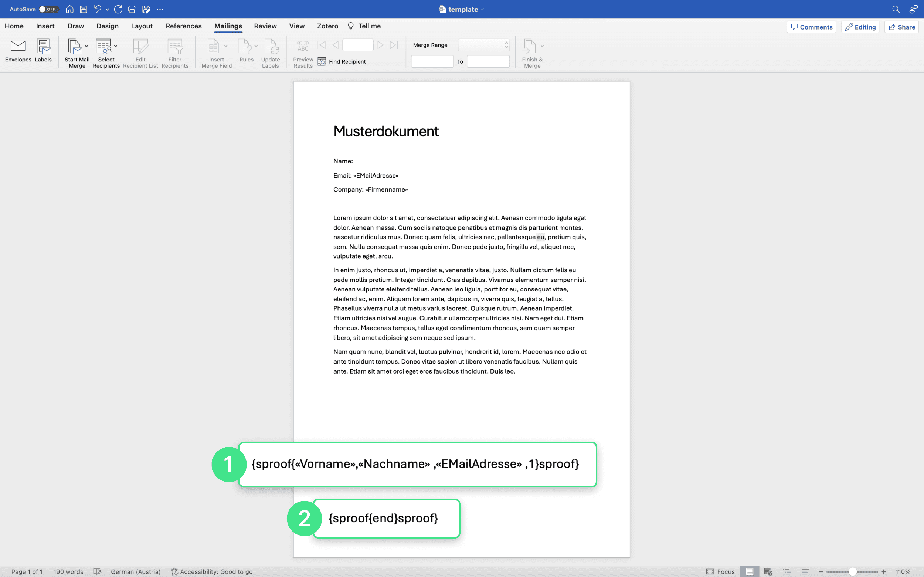Select the Mailings tab
This screenshot has height=577, width=924.
point(228,26)
